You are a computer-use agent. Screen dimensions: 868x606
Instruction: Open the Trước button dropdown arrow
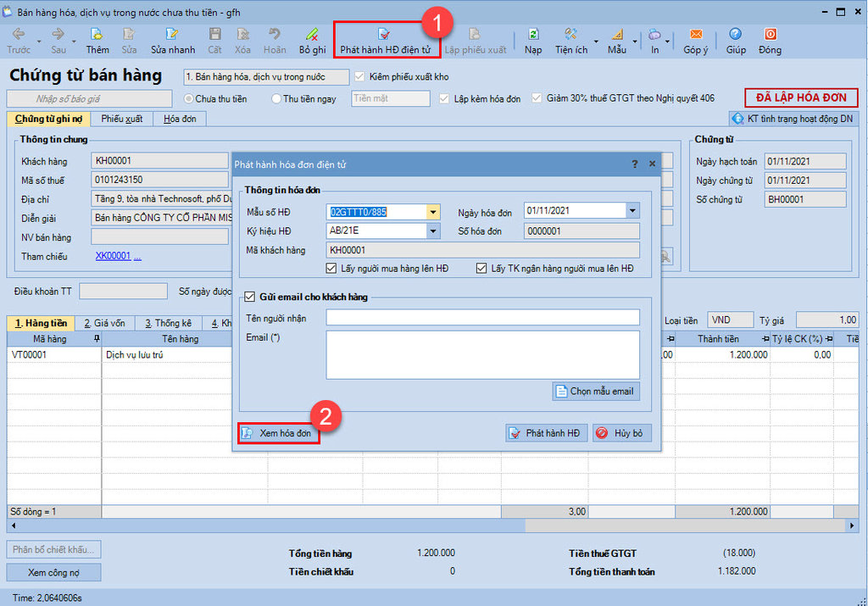click(39, 42)
